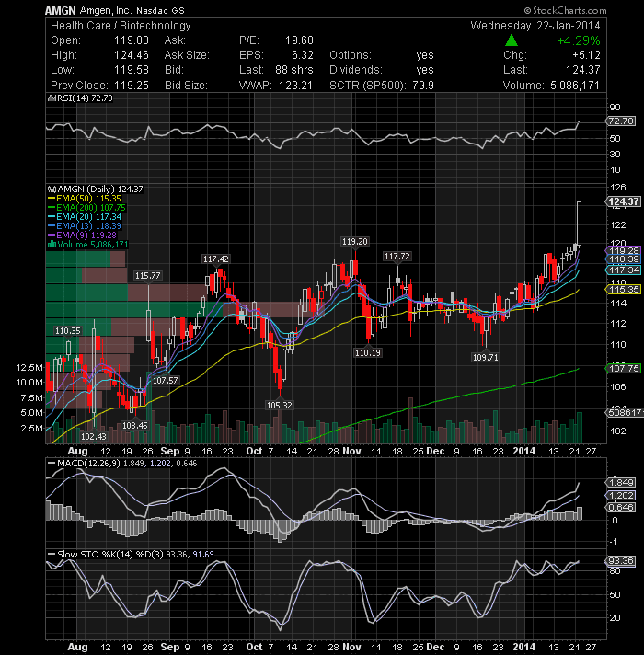
Task: Click the High value 124.46
Action: point(132,55)
